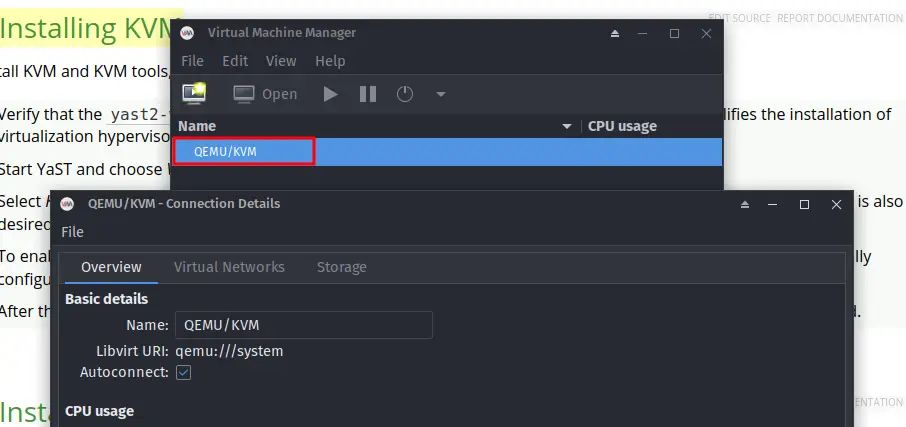Open Help menu in Virtual Machine Manager
Viewport: 906px width, 427px height.
(x=331, y=61)
